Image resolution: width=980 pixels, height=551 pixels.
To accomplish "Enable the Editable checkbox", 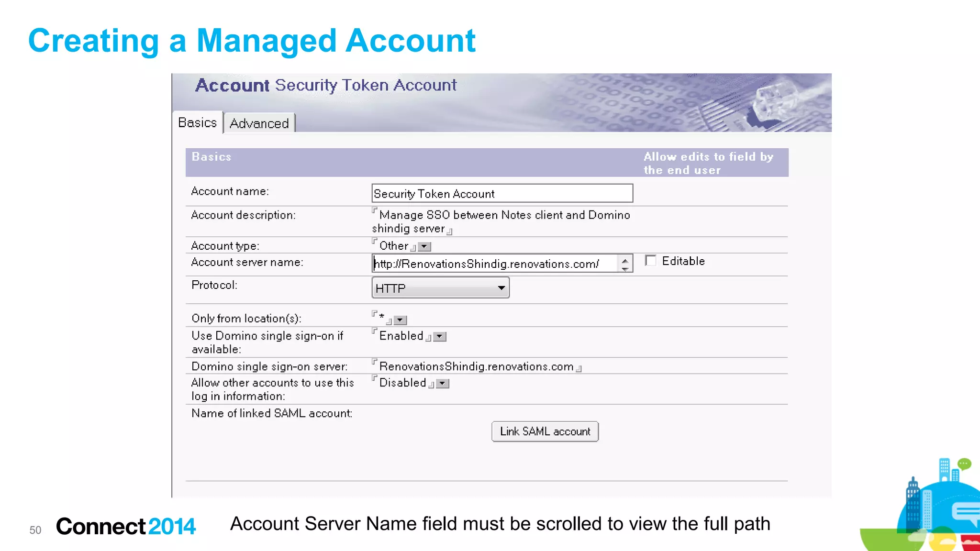I will [x=650, y=261].
